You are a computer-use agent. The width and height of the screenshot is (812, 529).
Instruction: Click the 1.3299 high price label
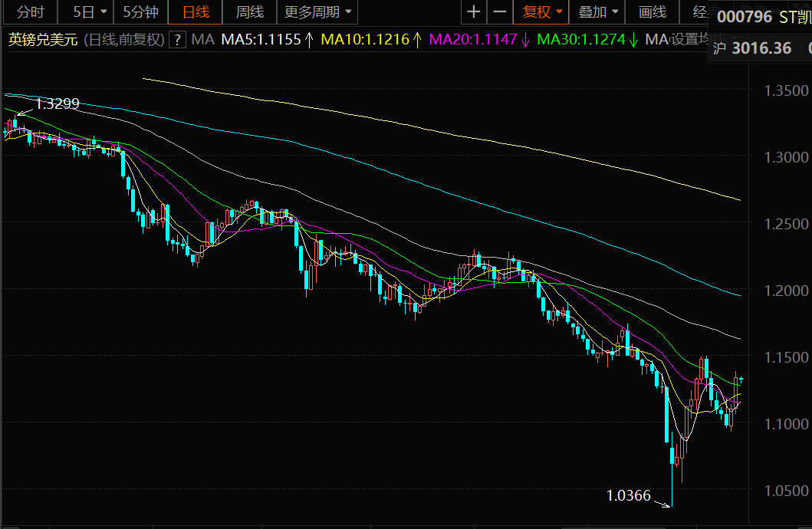click(57, 103)
